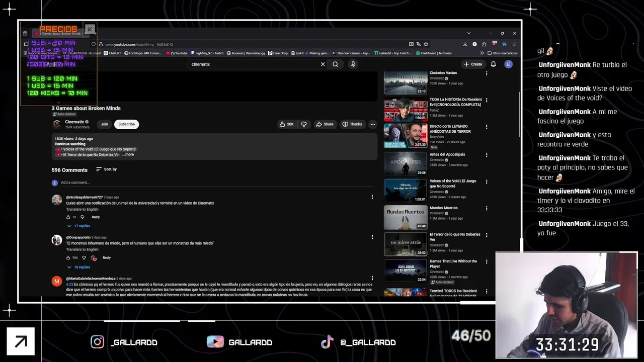Reply to nicolasgaldames6727's comment
This screenshot has height=362, width=644.
[96, 217]
